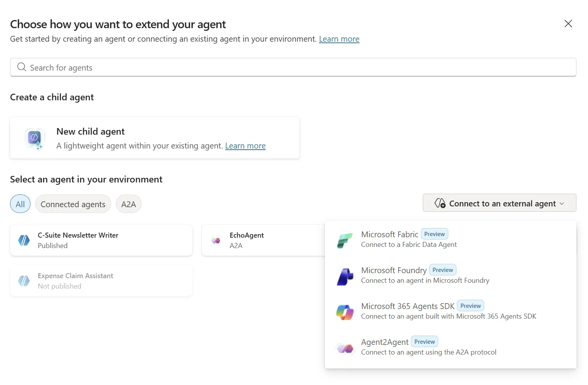Click the external agent plug icon
This screenshot has width=588, height=385.
[x=440, y=203]
